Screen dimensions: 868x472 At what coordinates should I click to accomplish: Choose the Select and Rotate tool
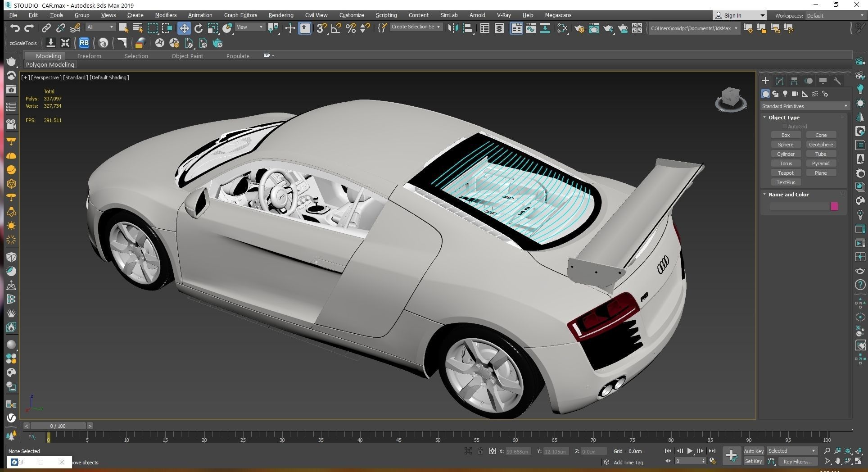click(x=199, y=28)
